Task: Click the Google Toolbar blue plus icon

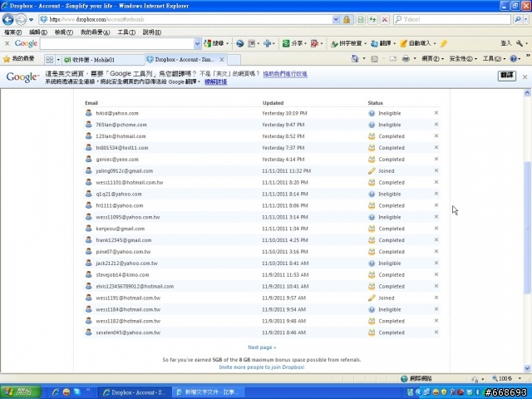Action: (x=268, y=43)
